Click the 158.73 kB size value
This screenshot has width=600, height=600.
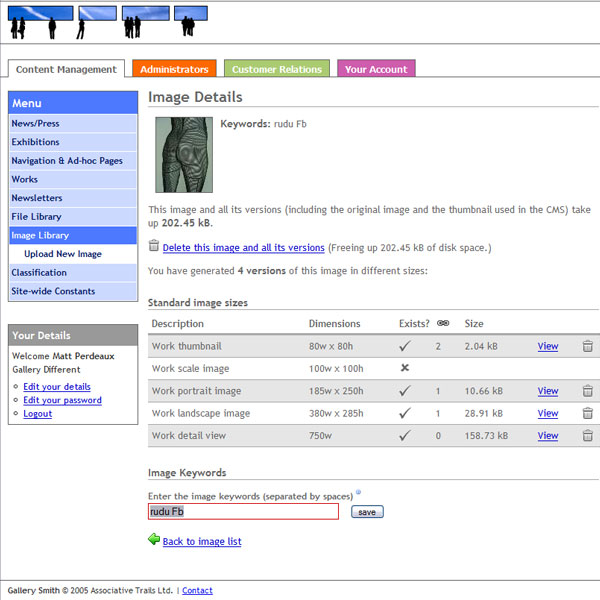coord(486,435)
